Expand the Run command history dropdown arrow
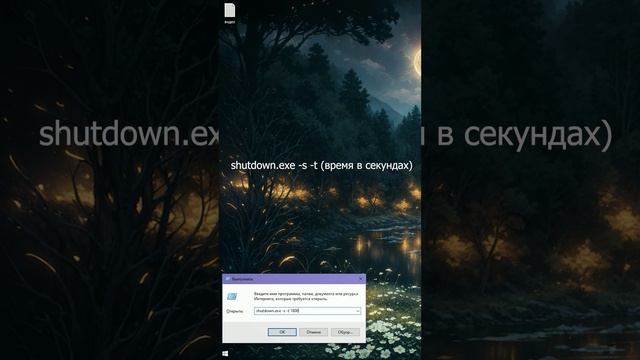The width and height of the screenshot is (640, 360). [358, 311]
